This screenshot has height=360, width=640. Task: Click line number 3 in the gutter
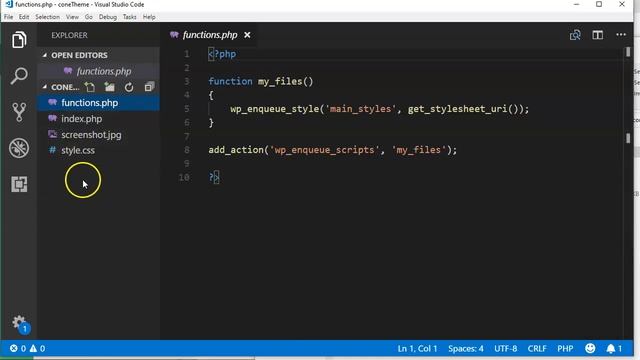[x=187, y=81]
